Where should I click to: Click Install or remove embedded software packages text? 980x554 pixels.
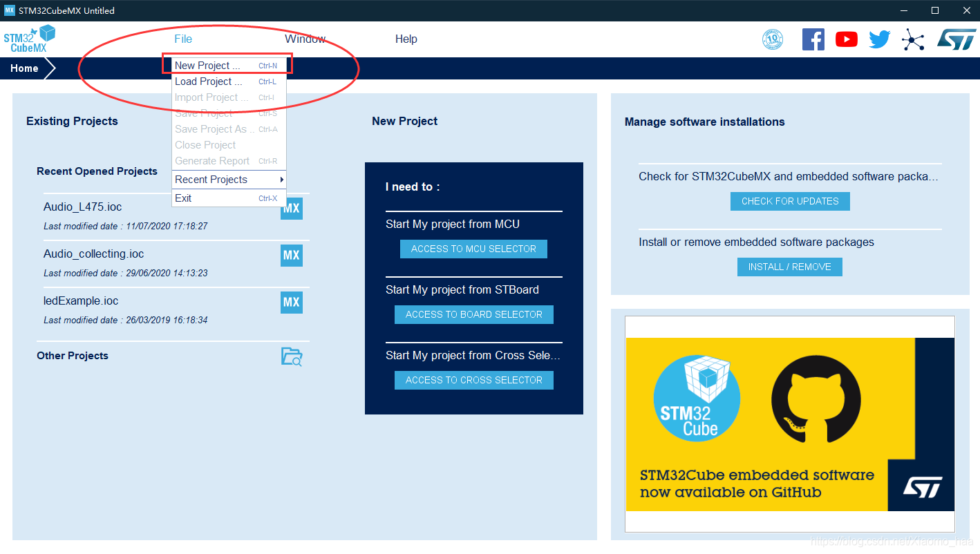(x=756, y=242)
